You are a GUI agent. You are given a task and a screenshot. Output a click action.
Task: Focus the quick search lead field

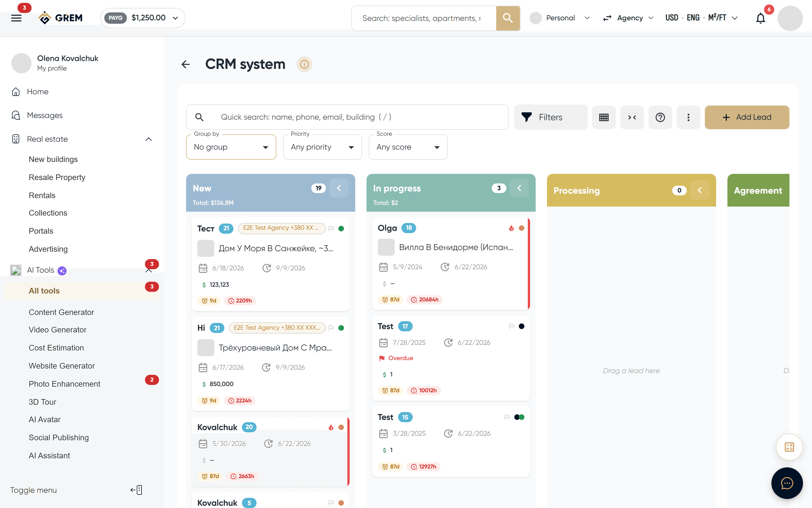347,117
